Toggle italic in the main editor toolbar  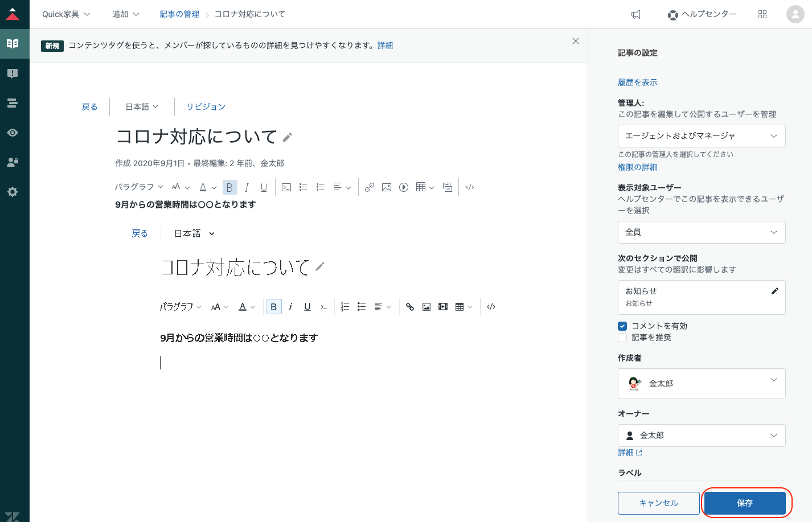pyautogui.click(x=247, y=187)
